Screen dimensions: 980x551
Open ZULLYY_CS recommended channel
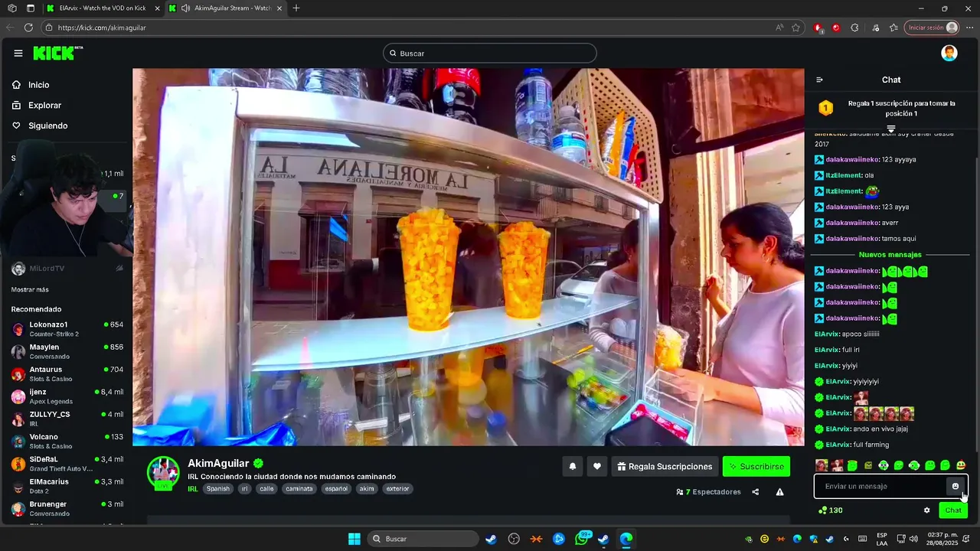coord(67,419)
